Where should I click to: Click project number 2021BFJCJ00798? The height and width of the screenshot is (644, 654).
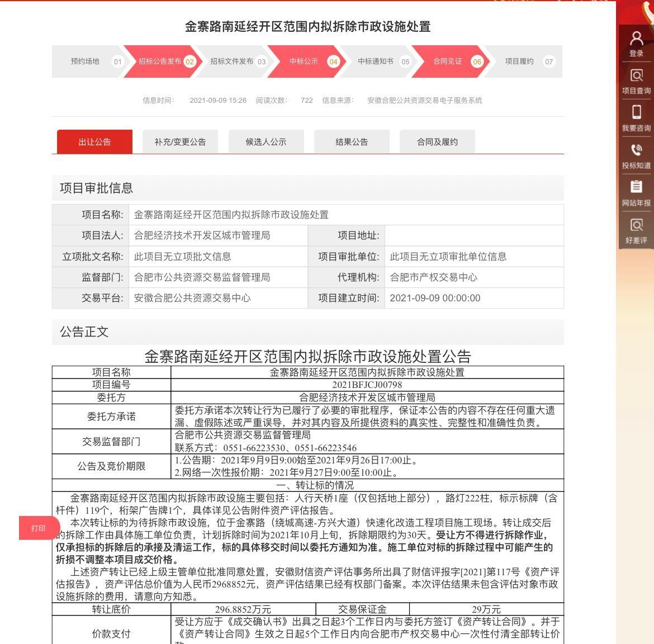click(367, 385)
